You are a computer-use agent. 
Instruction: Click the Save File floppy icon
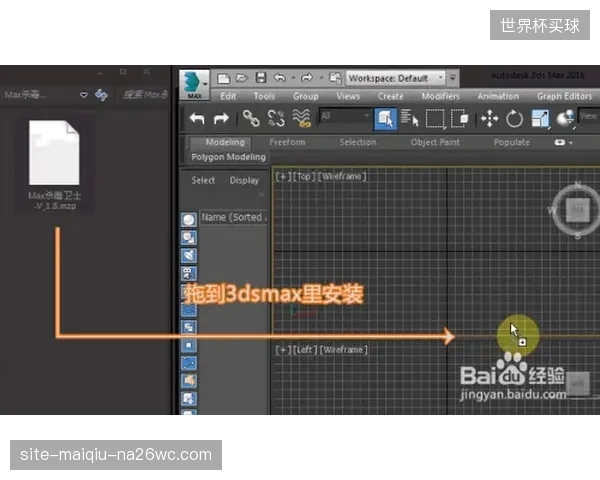pyautogui.click(x=261, y=78)
